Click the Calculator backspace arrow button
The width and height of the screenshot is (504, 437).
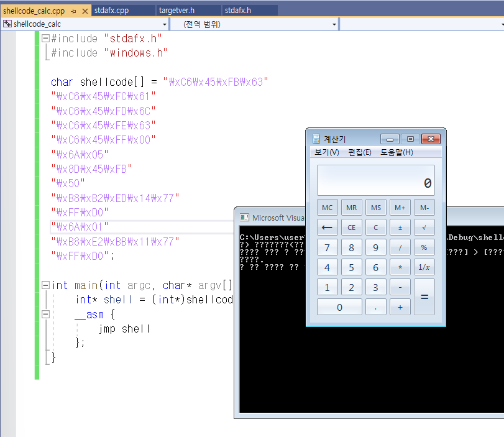pos(328,228)
